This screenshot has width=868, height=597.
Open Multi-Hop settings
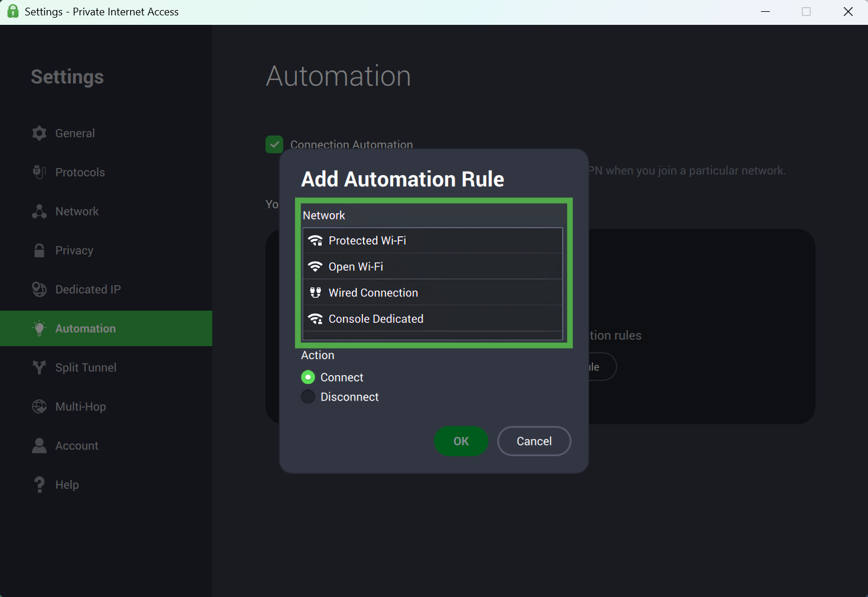pos(106,406)
